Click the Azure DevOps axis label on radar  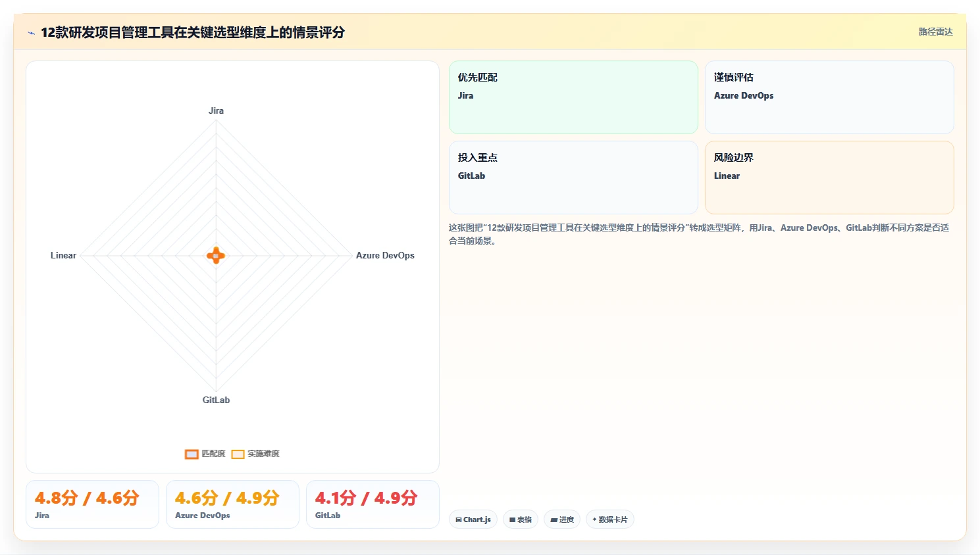pyautogui.click(x=385, y=255)
